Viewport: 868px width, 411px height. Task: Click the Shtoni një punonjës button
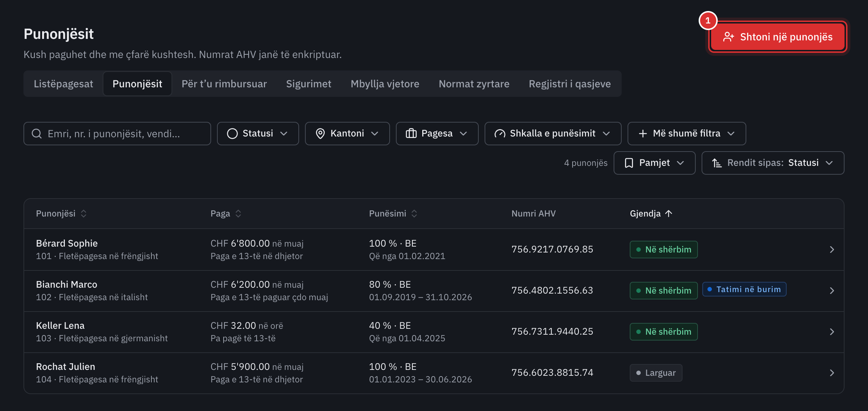pos(777,37)
